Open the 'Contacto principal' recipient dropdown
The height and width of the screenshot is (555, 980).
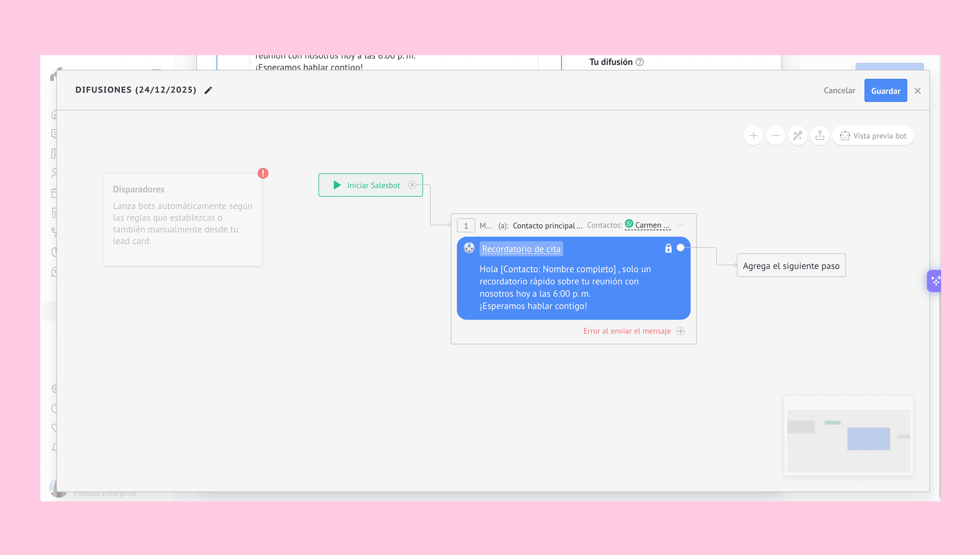coord(547,226)
